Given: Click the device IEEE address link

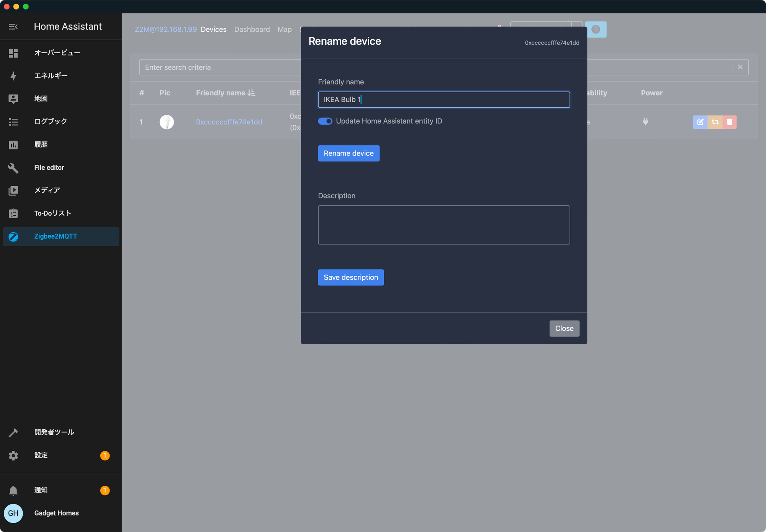Looking at the screenshot, I should pos(229,122).
